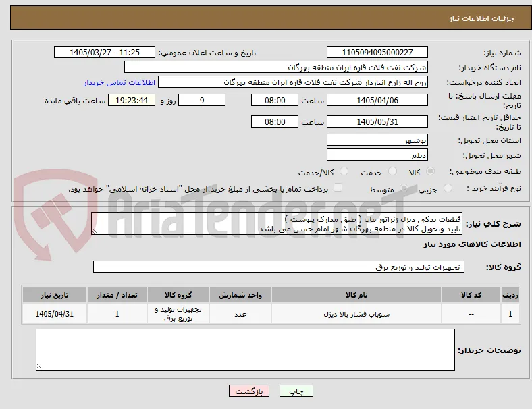Click the واحد شمارش column header
Screen dimensions: 532x409
[x=240, y=295]
